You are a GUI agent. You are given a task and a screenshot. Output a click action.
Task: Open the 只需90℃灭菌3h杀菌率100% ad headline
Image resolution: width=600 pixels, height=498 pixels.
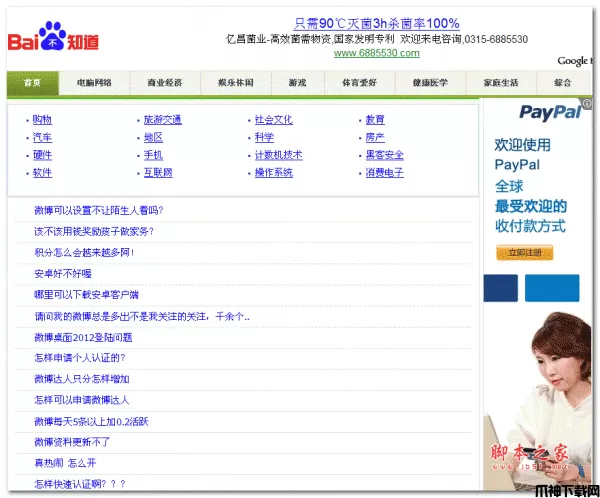(x=377, y=24)
